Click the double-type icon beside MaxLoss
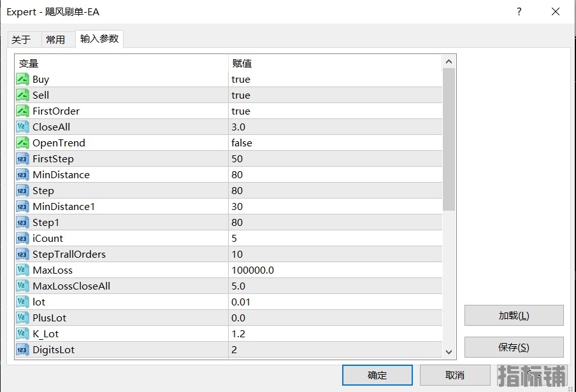The image size is (576, 392). 22,270
